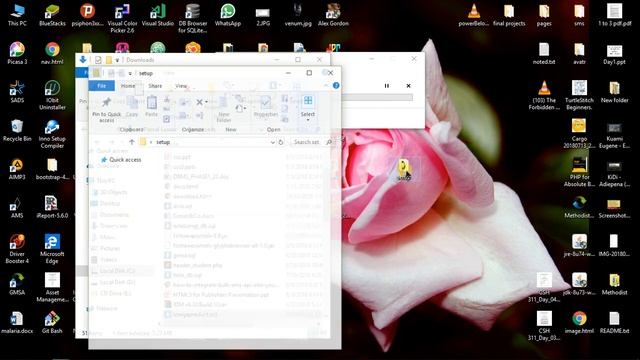Select the Recycle Bin icon

click(x=17, y=130)
